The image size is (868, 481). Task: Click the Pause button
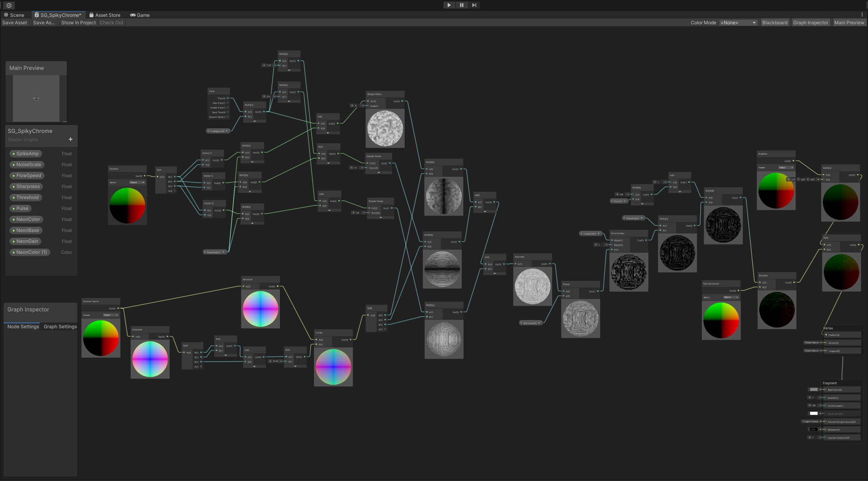coord(461,5)
